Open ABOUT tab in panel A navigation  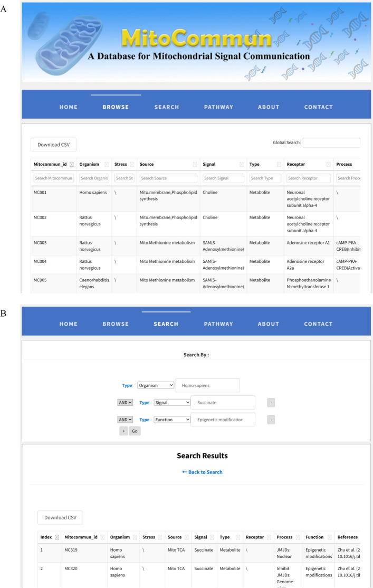(x=269, y=107)
